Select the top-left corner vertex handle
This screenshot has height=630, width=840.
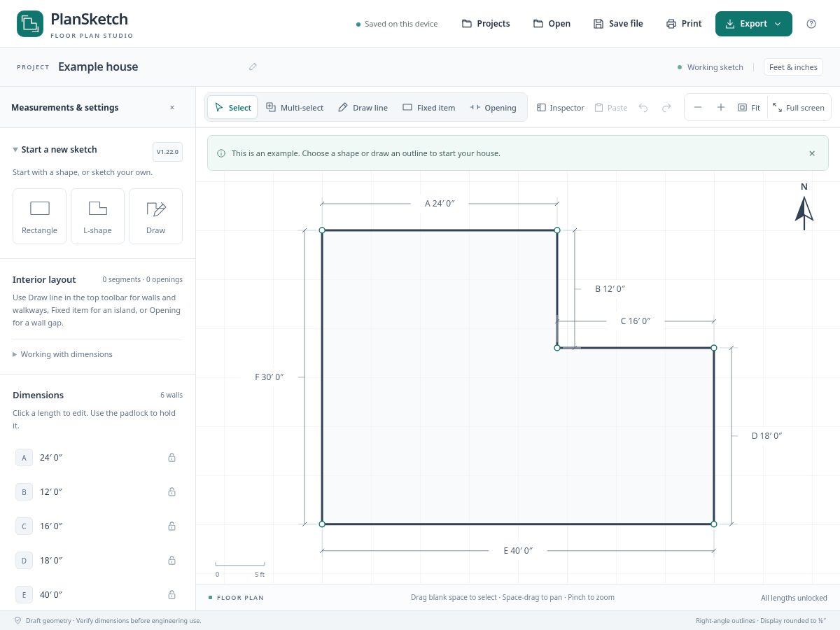pyautogui.click(x=322, y=230)
